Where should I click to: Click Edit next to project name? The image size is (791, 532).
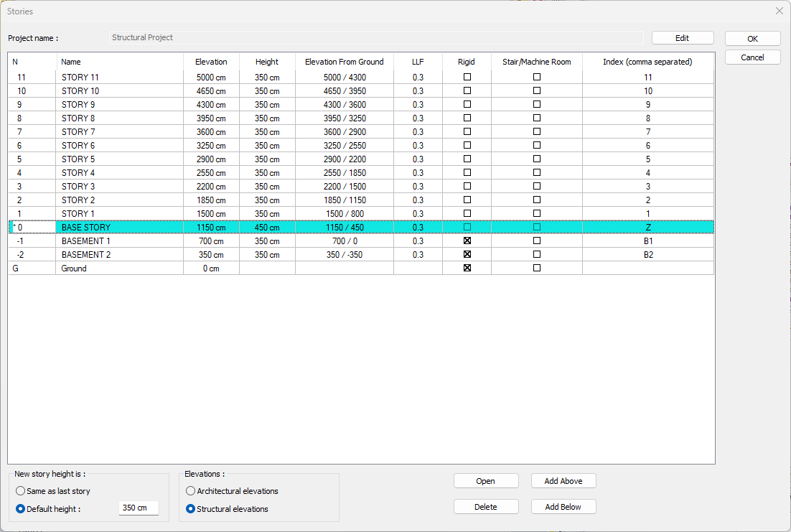point(682,38)
